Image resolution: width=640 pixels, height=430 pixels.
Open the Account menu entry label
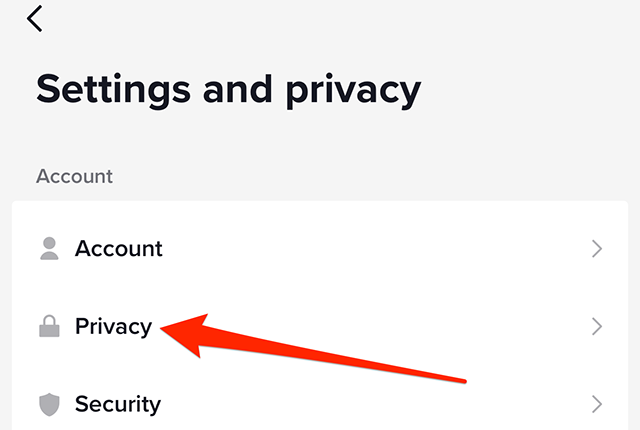coord(118,249)
